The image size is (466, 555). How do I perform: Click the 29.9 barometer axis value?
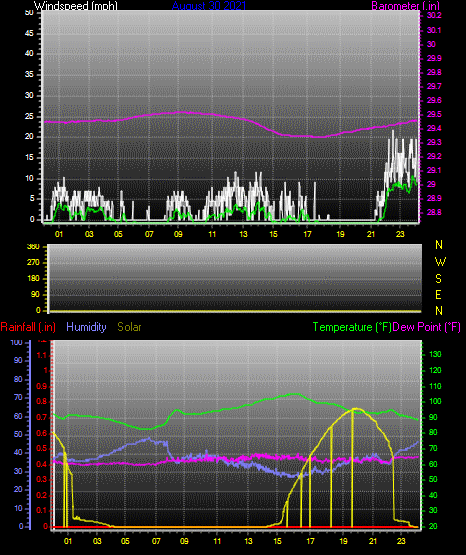[x=434, y=58]
